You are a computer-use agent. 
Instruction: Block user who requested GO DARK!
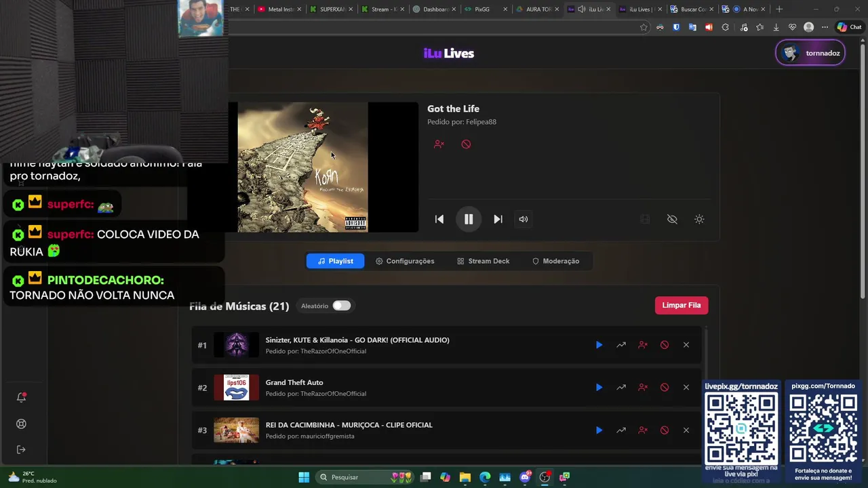tap(643, 345)
